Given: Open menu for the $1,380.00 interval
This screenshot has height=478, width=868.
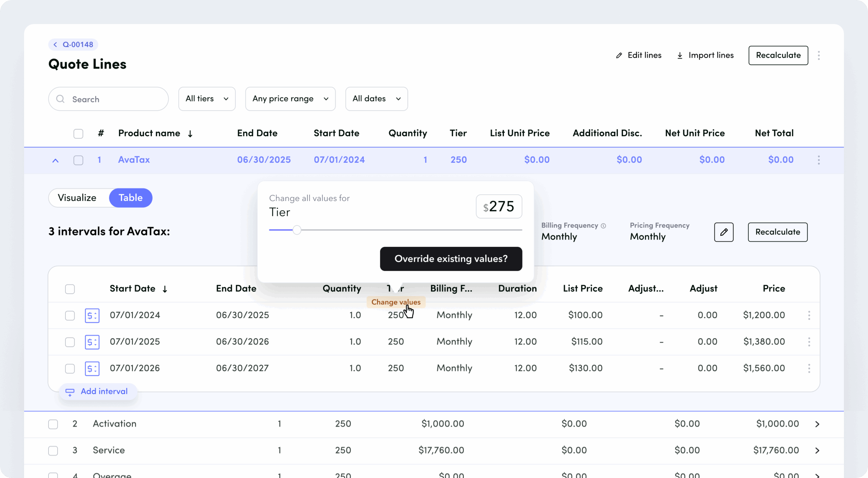Looking at the screenshot, I should click(809, 342).
